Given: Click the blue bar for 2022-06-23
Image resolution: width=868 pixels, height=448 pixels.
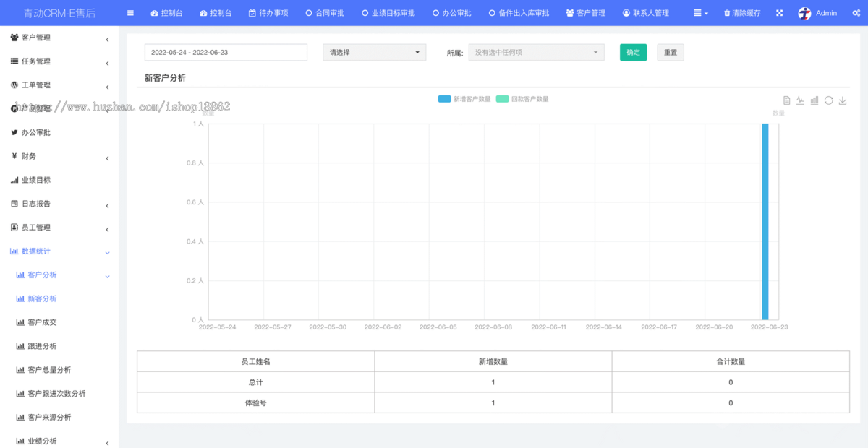Looking at the screenshot, I should (765, 221).
